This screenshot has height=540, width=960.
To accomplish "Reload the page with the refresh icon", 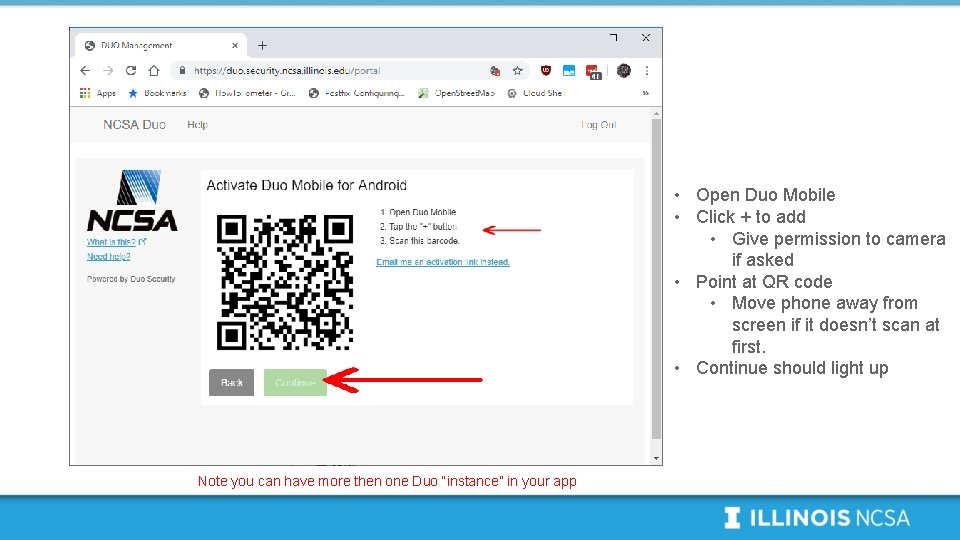I will (131, 70).
